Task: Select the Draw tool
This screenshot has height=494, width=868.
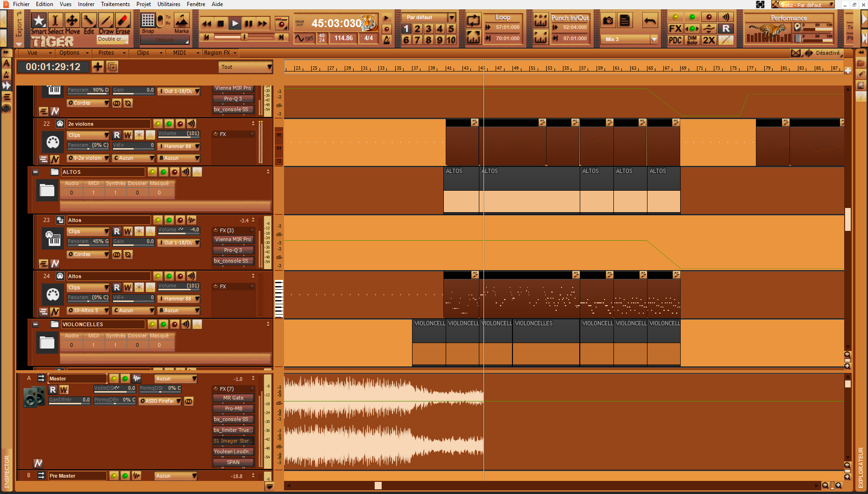Action: click(106, 21)
